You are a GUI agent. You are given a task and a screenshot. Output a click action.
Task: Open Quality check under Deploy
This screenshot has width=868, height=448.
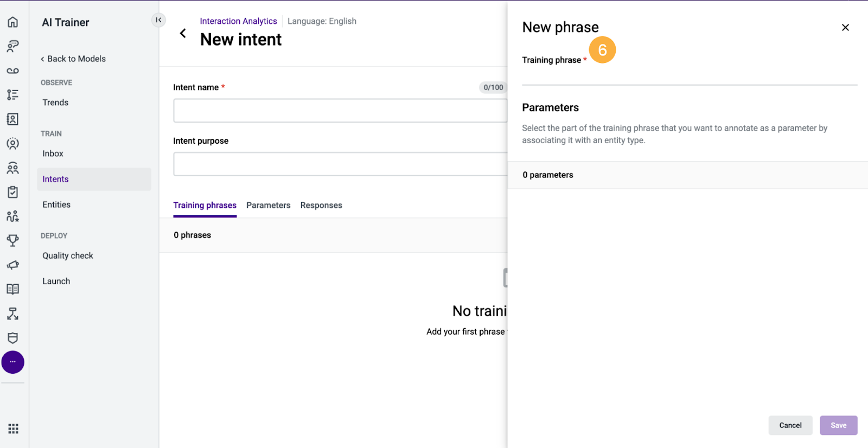(68, 255)
